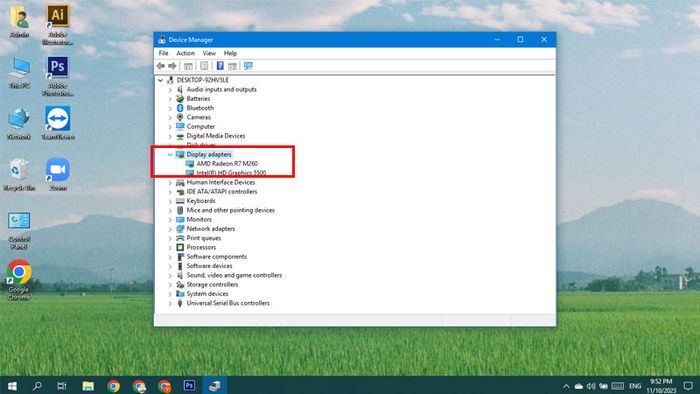This screenshot has height=394, width=700.
Task: Select the Google Chrome desktop shortcut
Action: coord(19,280)
